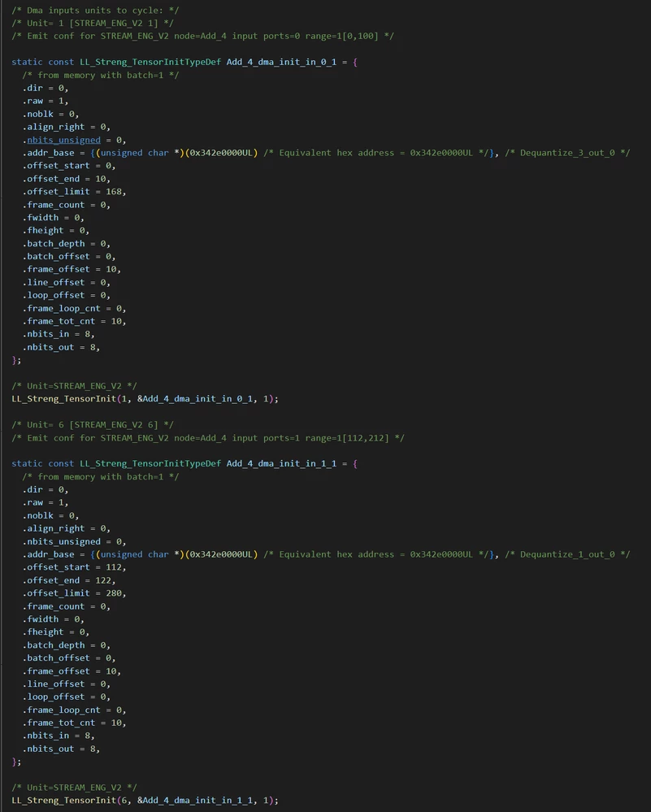Click the '.offset_end = 10,' line

click(x=67, y=179)
